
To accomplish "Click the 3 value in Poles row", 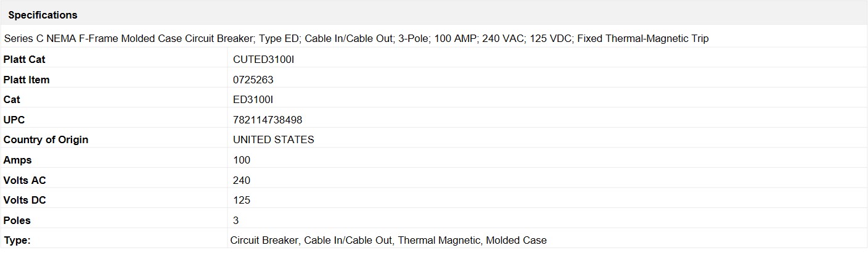I will click(x=236, y=220).
